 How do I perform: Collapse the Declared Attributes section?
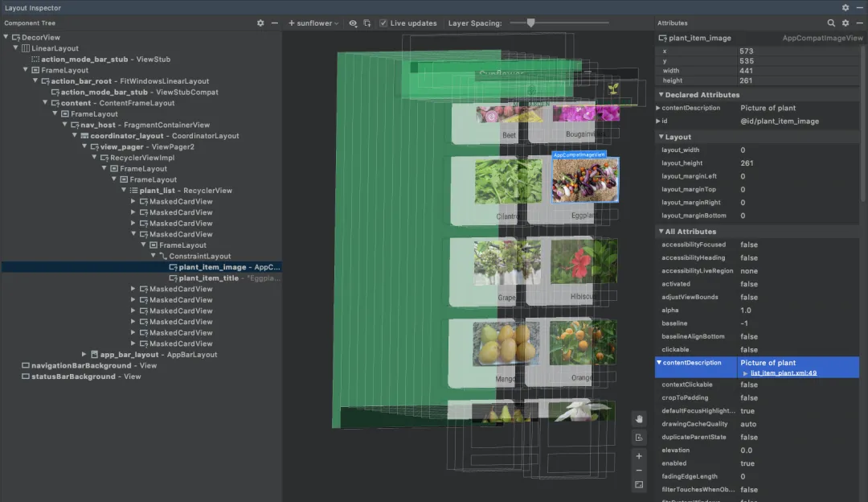(661, 95)
